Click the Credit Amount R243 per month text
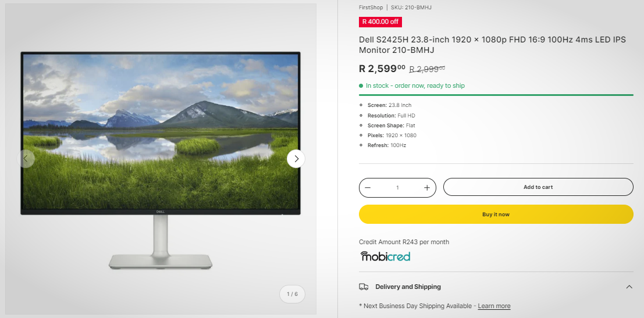Screen dimensions: 644x318 [x=404, y=242]
